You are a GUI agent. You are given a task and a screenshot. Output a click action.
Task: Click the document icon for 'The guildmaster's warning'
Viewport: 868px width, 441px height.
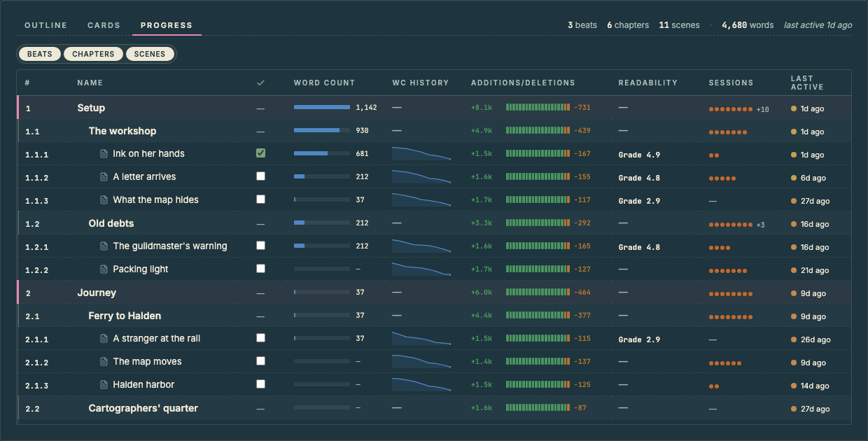(104, 246)
